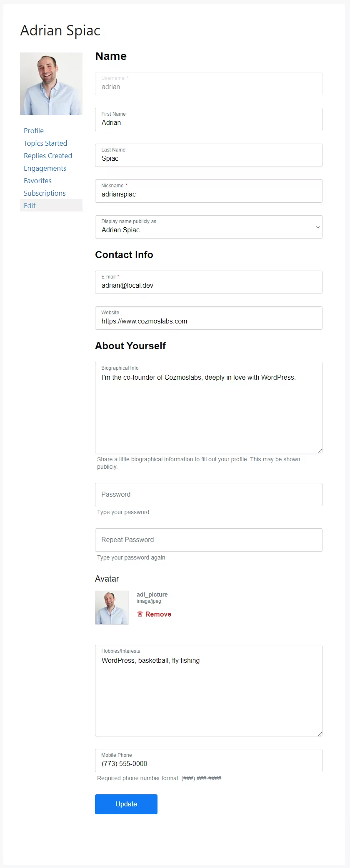Click the large profile photo
The height and width of the screenshot is (868, 350).
click(x=51, y=84)
